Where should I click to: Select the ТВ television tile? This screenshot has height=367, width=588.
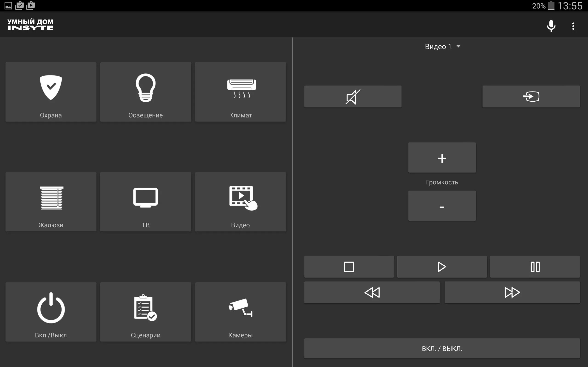[146, 202]
